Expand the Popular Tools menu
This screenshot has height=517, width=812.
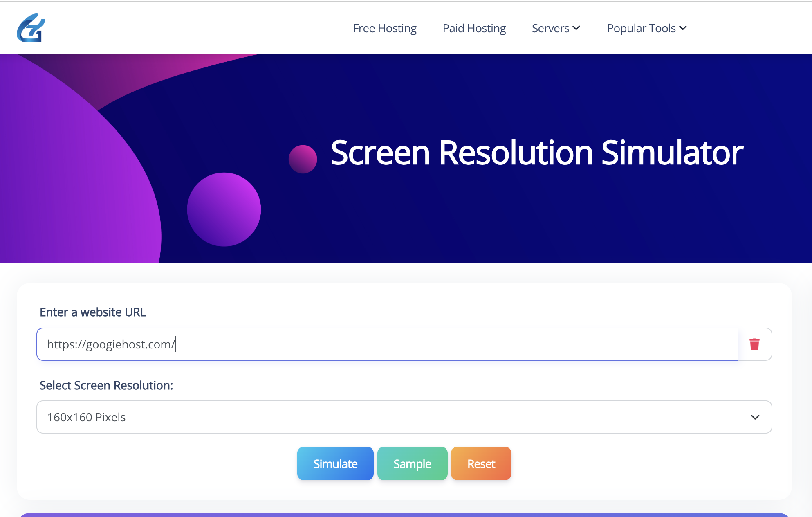click(x=641, y=28)
